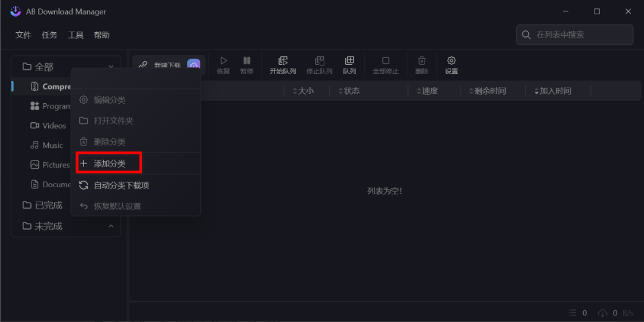
Task: Click the 开始队列 toolbar icon
Action: [283, 61]
